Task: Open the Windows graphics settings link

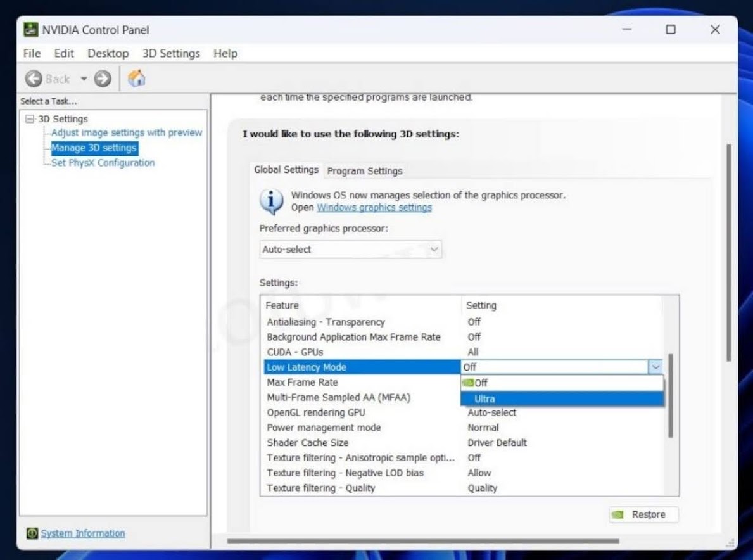Action: [374, 208]
